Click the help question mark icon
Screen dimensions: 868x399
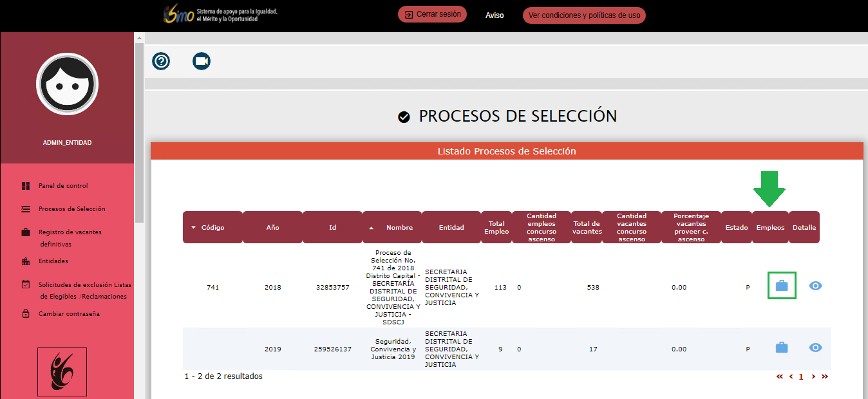coord(161,61)
